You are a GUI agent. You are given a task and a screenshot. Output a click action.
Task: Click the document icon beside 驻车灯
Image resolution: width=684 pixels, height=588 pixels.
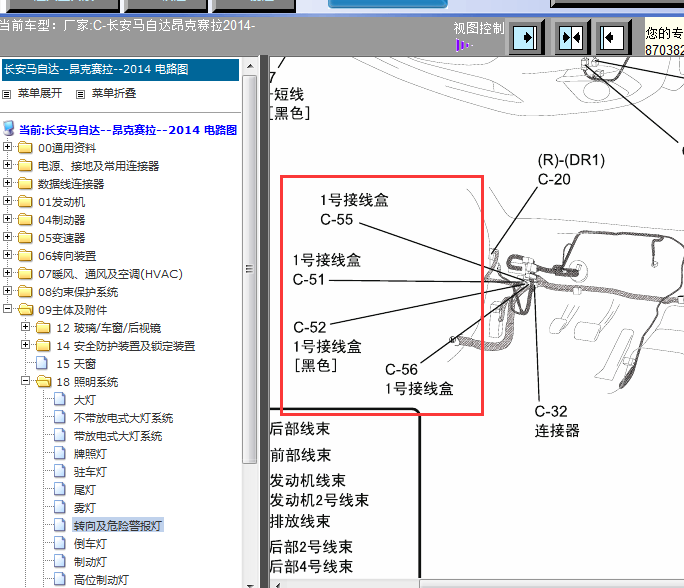tap(59, 471)
